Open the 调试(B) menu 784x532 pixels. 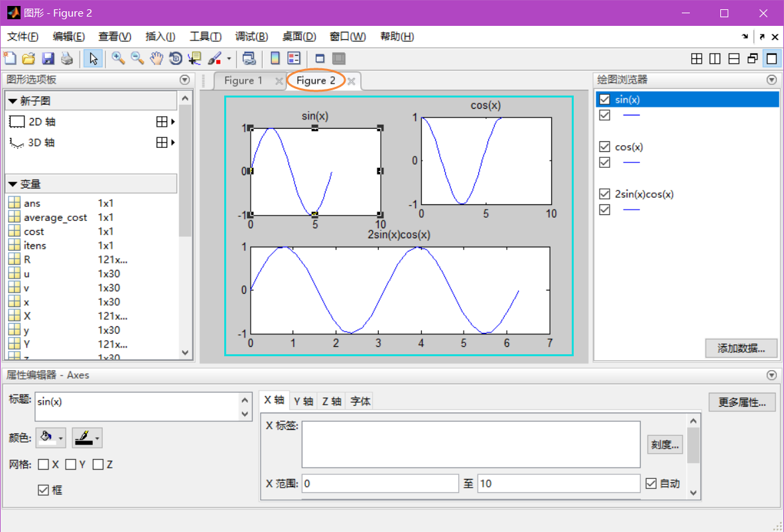tap(251, 36)
